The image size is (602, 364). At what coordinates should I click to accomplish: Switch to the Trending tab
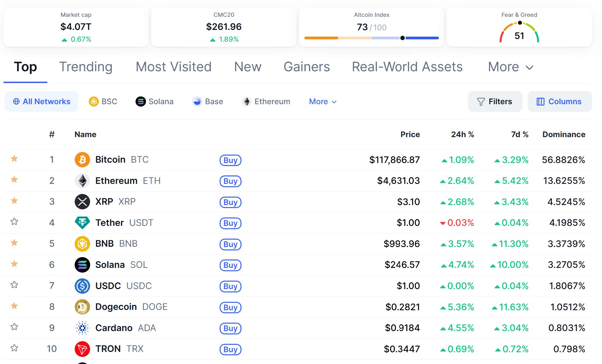pos(86,67)
